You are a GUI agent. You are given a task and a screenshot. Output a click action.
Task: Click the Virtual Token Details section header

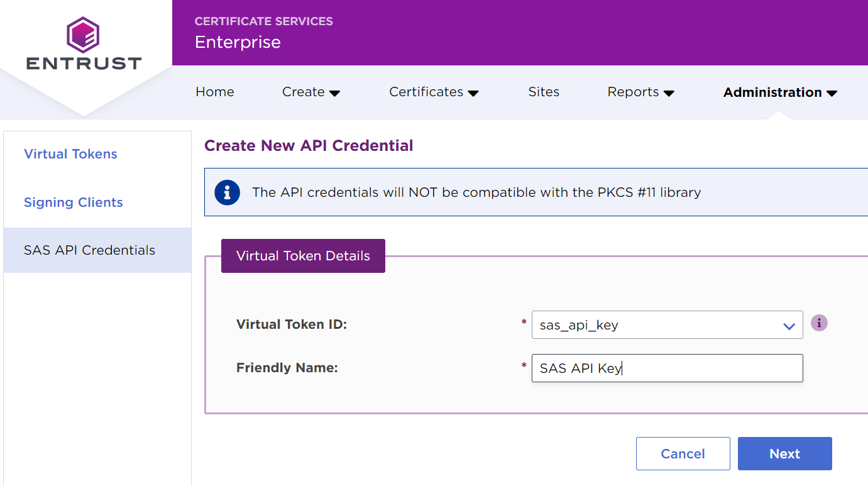[303, 256]
